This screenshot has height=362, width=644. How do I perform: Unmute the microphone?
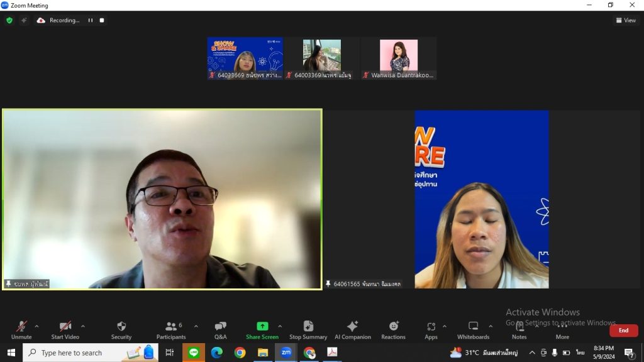[21, 331]
